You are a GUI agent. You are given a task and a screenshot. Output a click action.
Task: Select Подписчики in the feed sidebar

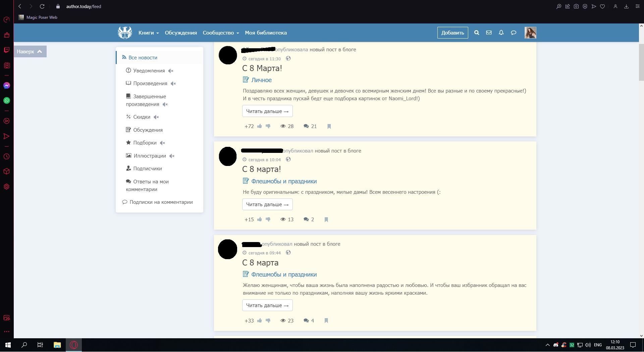click(147, 169)
